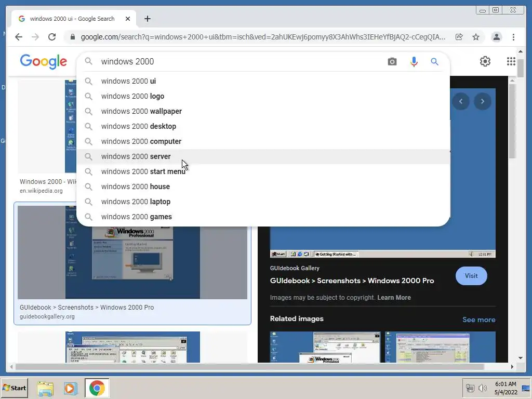The height and width of the screenshot is (399, 532).
Task: Open Chrome's three-dot menu
Action: (513, 37)
